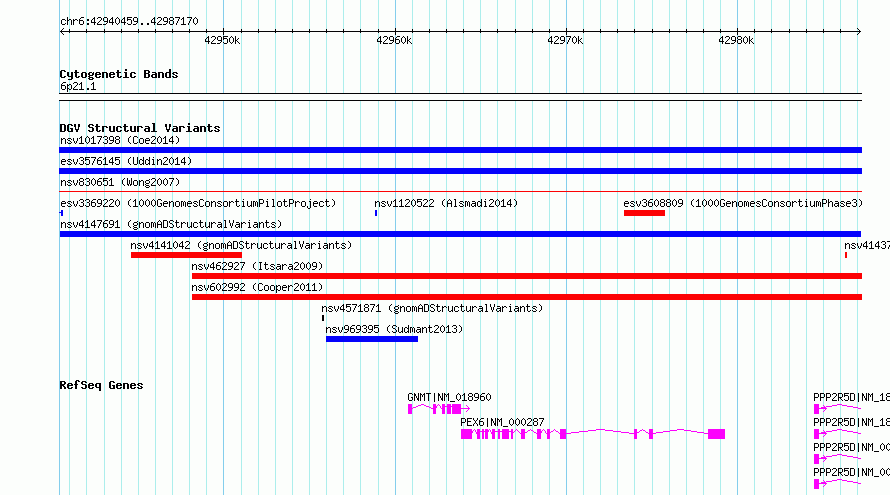The height and width of the screenshot is (495, 890).
Task: Select the nsv4141042 red variant bar
Action: 186,255
